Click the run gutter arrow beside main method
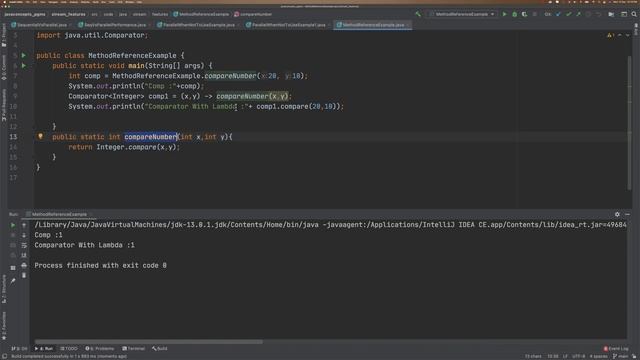Viewport: 640px width, 360px height. point(24,65)
